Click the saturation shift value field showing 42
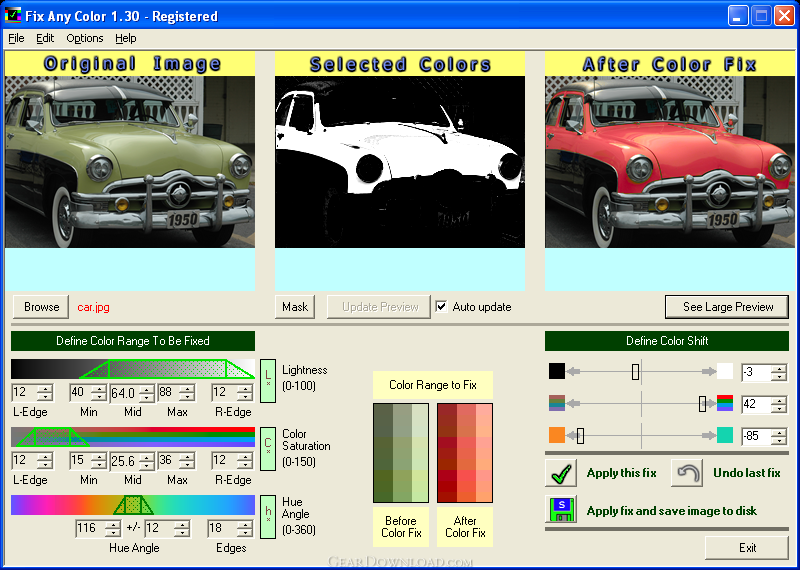Viewport: 800px width, 570px height. point(756,404)
